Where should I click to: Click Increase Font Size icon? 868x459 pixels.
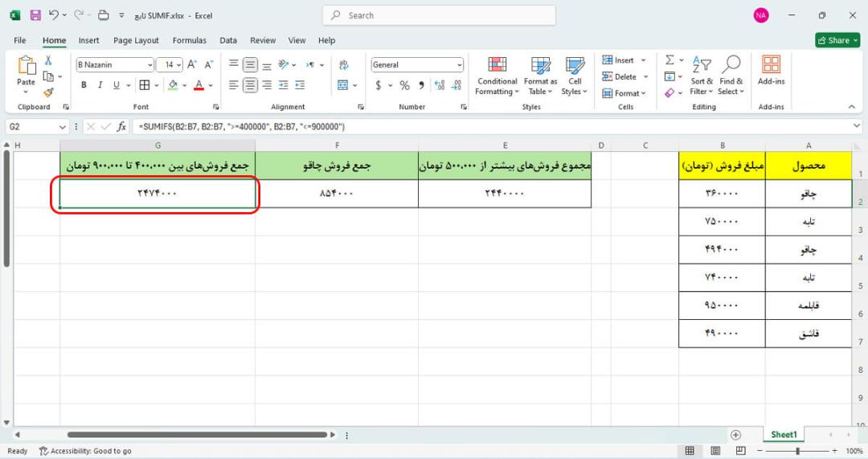(192, 65)
